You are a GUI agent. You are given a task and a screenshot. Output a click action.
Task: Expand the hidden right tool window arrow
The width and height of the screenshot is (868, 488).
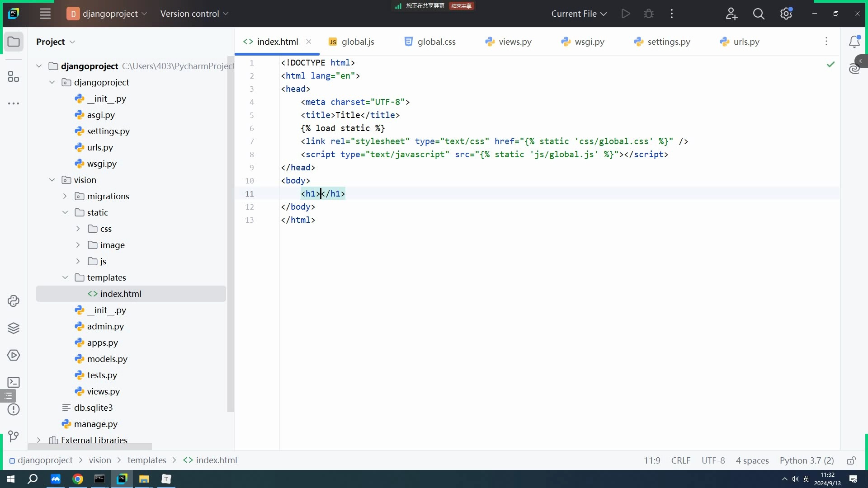pos(861,61)
